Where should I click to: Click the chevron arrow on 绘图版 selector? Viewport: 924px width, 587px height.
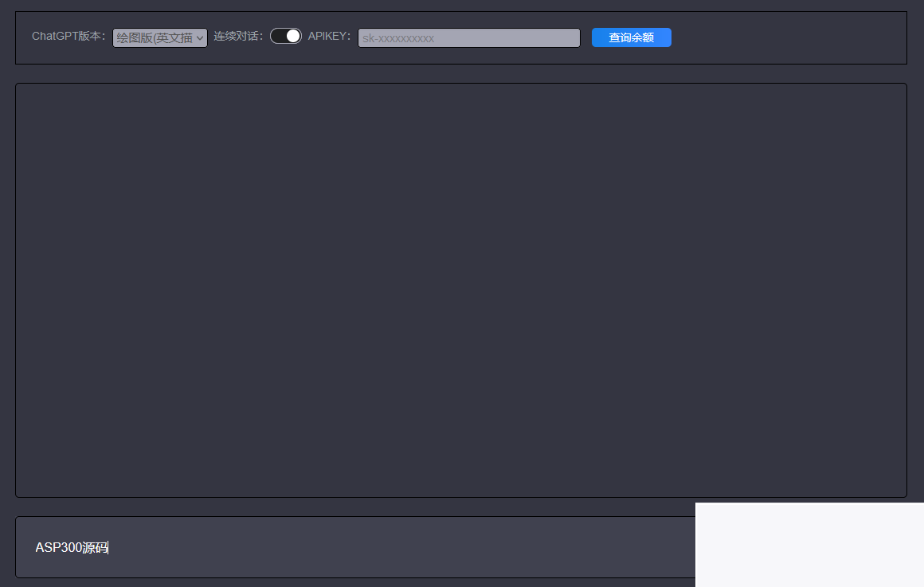click(200, 37)
